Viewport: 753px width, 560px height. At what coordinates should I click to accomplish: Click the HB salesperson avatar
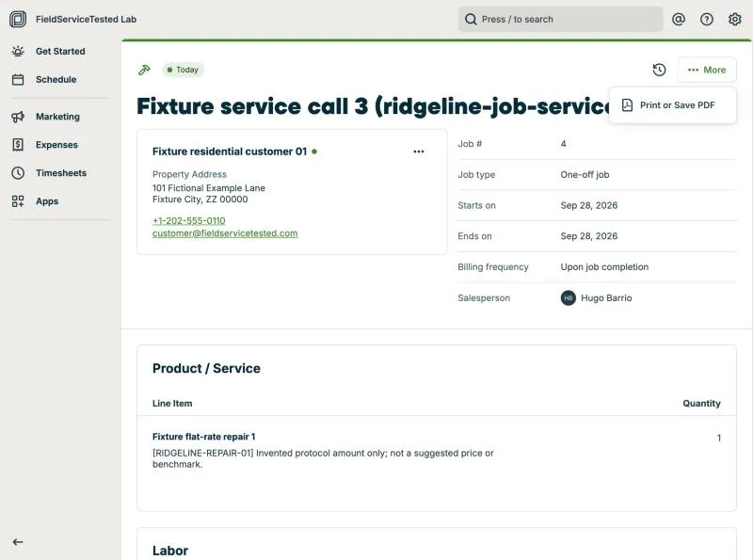[569, 297]
